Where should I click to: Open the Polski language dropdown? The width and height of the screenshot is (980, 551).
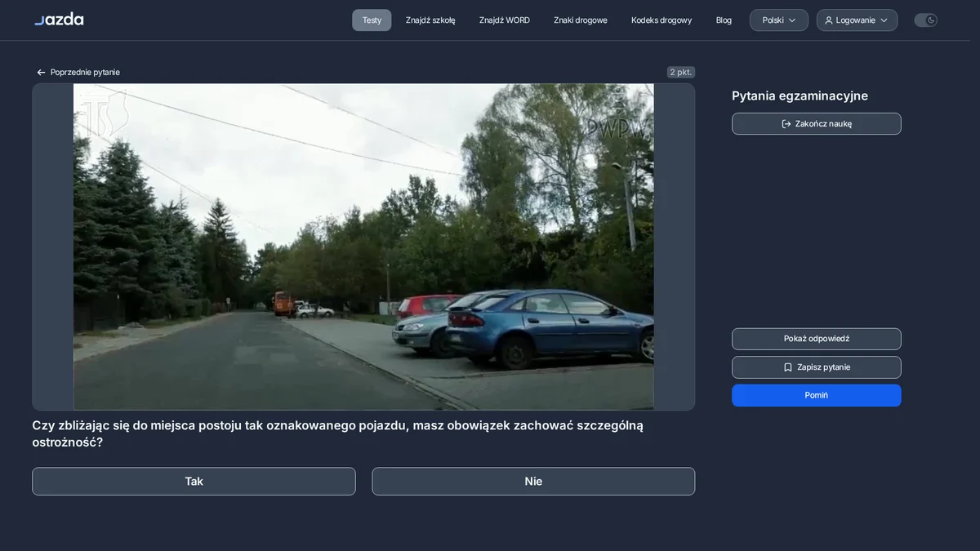[x=779, y=20]
